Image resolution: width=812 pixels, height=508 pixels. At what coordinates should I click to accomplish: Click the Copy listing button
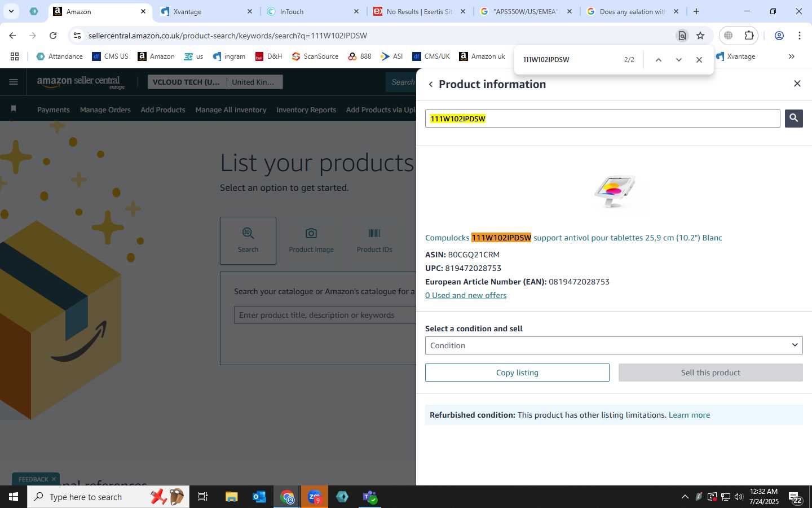coord(517,373)
